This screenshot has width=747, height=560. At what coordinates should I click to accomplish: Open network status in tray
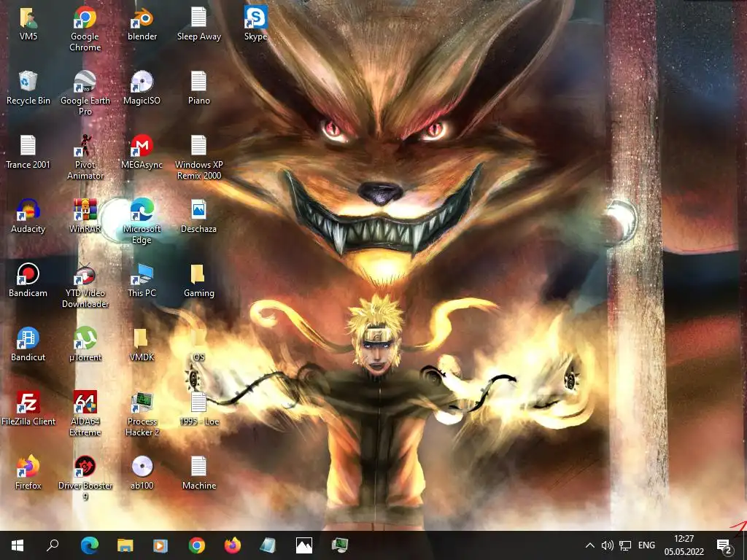625,545
